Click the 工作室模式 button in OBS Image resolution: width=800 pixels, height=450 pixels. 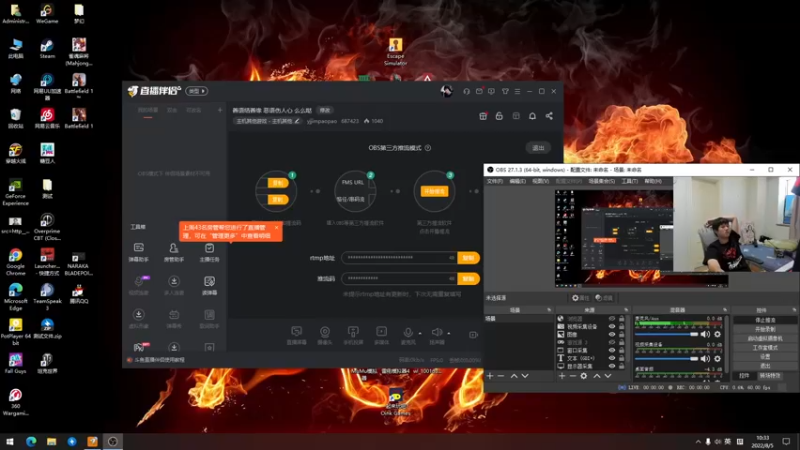click(765, 348)
